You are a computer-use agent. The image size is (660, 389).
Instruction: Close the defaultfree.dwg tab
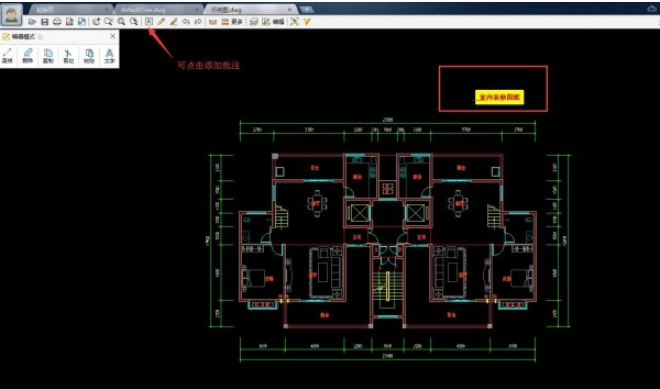(197, 9)
